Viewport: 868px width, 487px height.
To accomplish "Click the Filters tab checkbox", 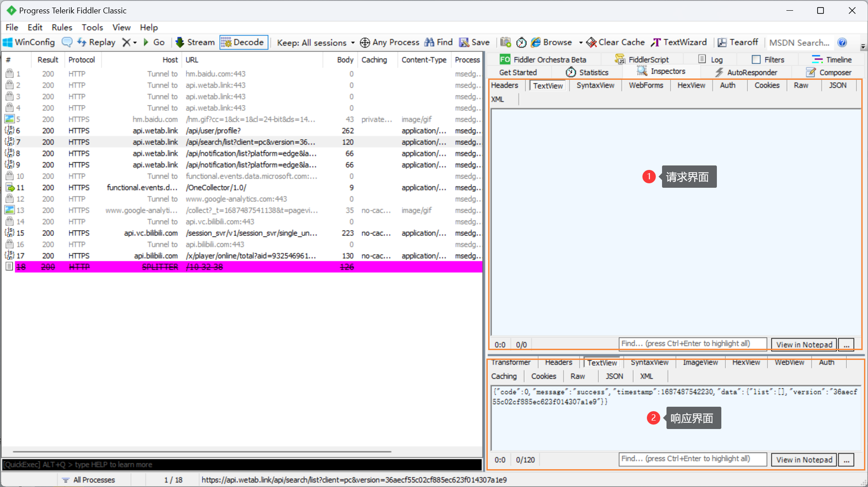I will click(756, 59).
